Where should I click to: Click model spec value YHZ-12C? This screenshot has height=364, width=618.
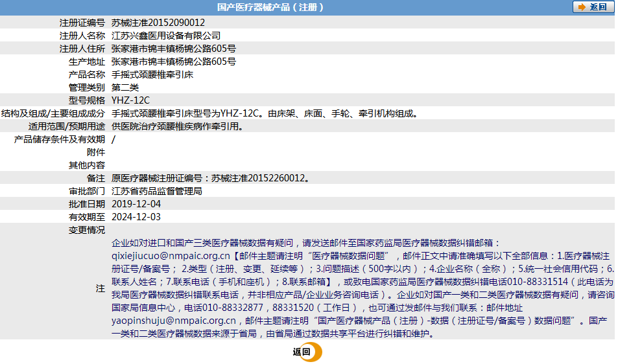point(130,100)
